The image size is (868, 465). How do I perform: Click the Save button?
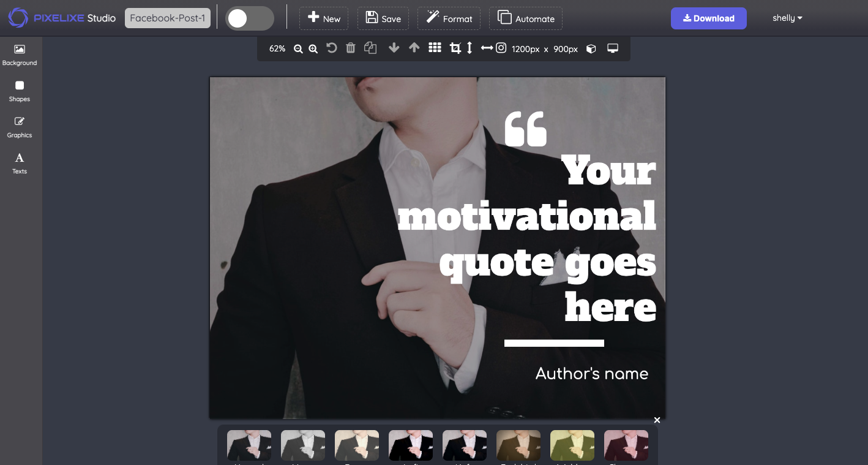click(x=383, y=18)
